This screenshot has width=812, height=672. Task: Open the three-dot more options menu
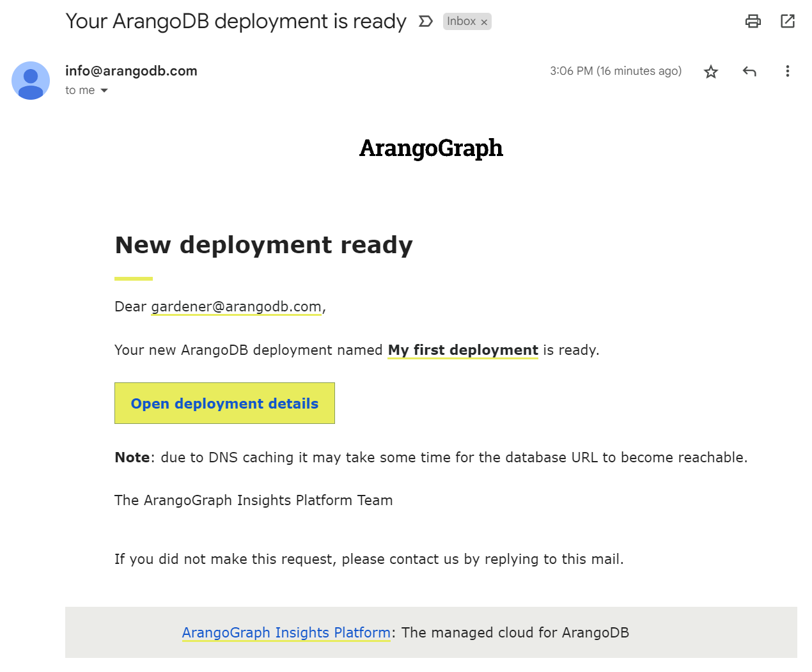pos(787,71)
